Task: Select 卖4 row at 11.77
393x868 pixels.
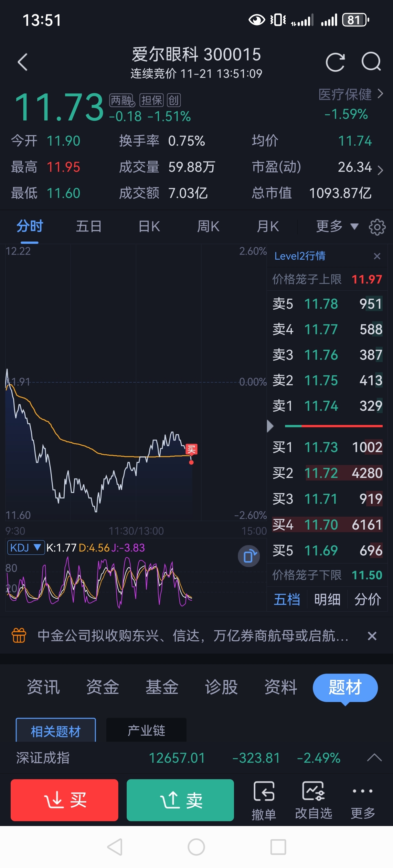Action: coord(327,330)
